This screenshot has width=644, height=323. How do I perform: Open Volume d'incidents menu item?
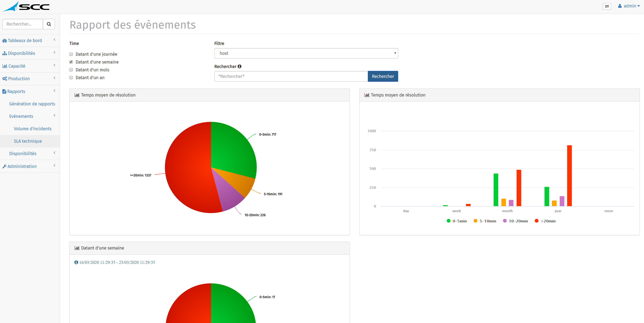32,129
